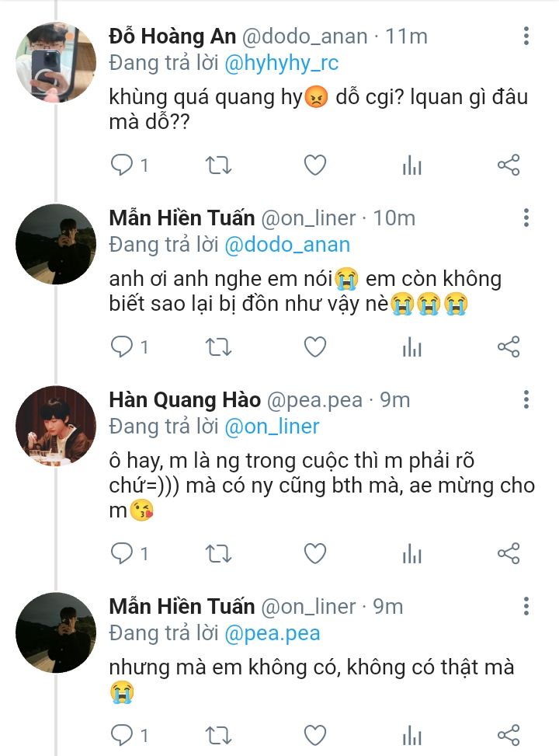View analytics for Đỗ Hoàng An's tweet
The height and width of the screenshot is (756, 559).
coord(411,165)
